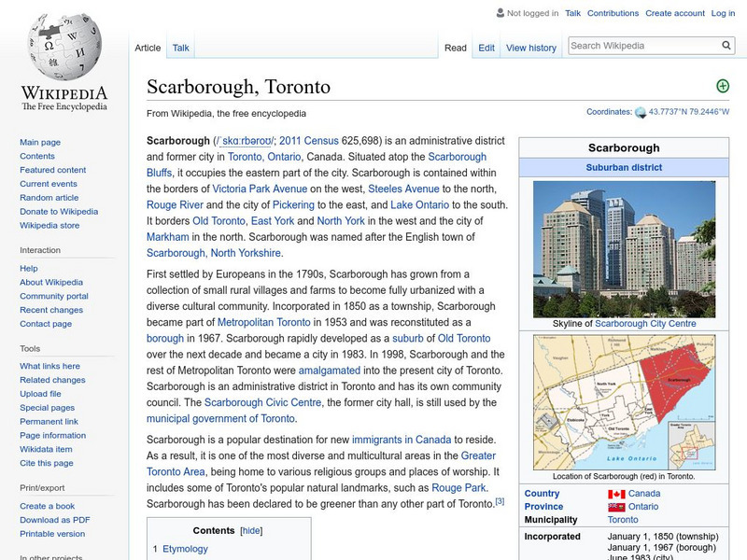Screen dimensions: 747x560
Task: Open coordinates 43.7737°N 79.2446°W link
Action: pyautogui.click(x=689, y=112)
